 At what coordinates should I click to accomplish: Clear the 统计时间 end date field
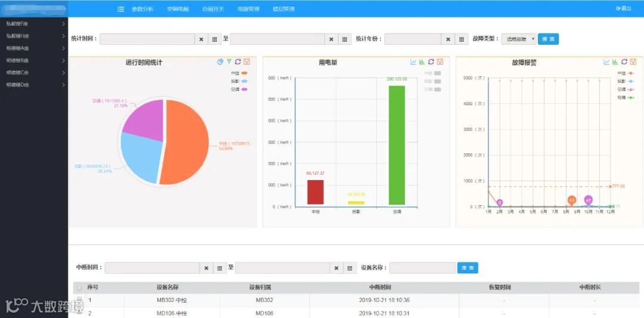[332, 39]
